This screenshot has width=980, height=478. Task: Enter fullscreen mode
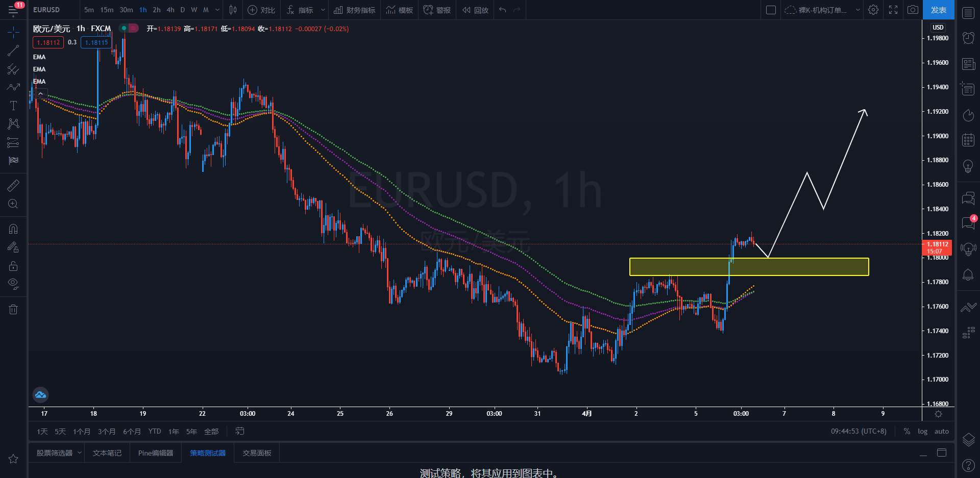tap(893, 10)
